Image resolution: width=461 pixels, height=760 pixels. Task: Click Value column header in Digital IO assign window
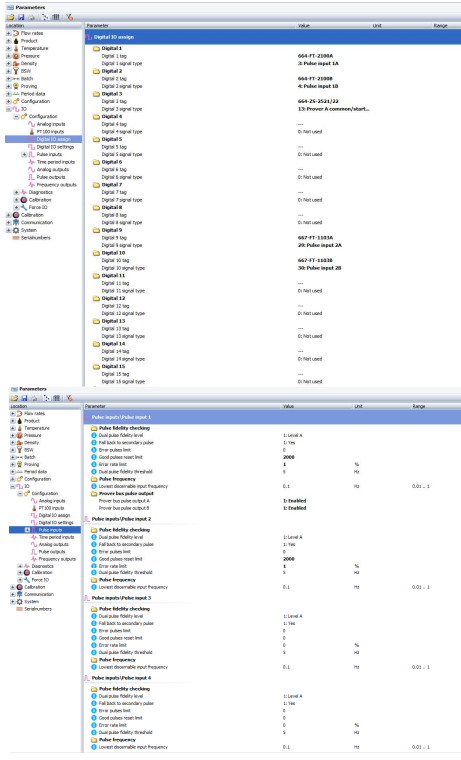(303, 25)
